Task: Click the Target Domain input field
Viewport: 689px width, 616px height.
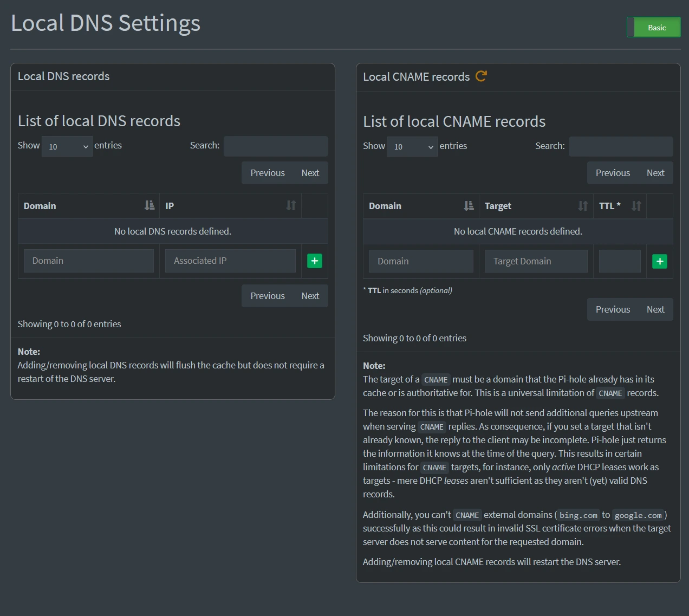Action: coord(536,261)
